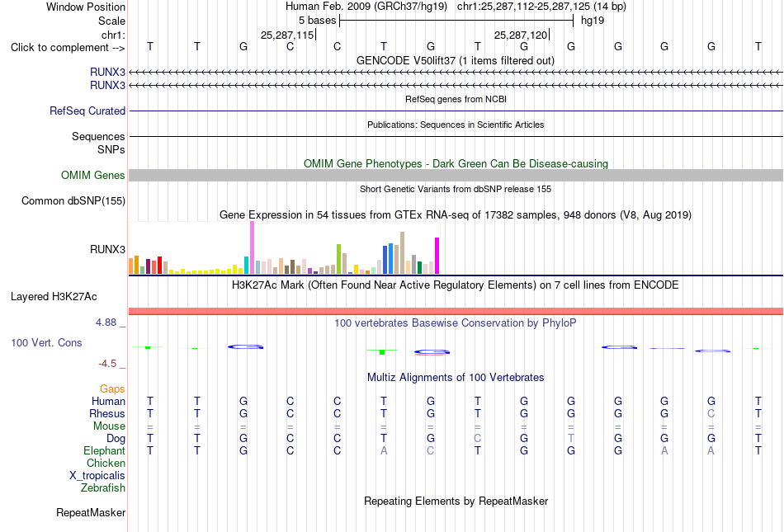Click the 4.88 PhyloP upper scale value
The height and width of the screenshot is (532, 784).
(106, 322)
